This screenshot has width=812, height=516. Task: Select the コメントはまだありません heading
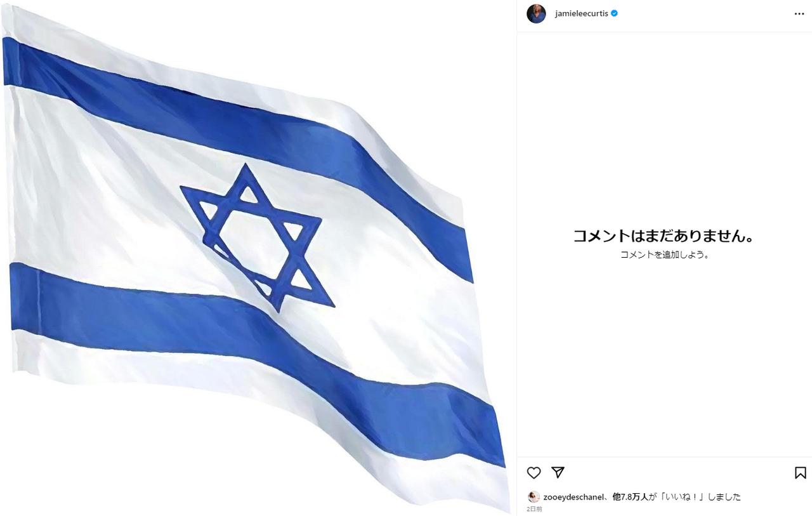[x=664, y=236]
